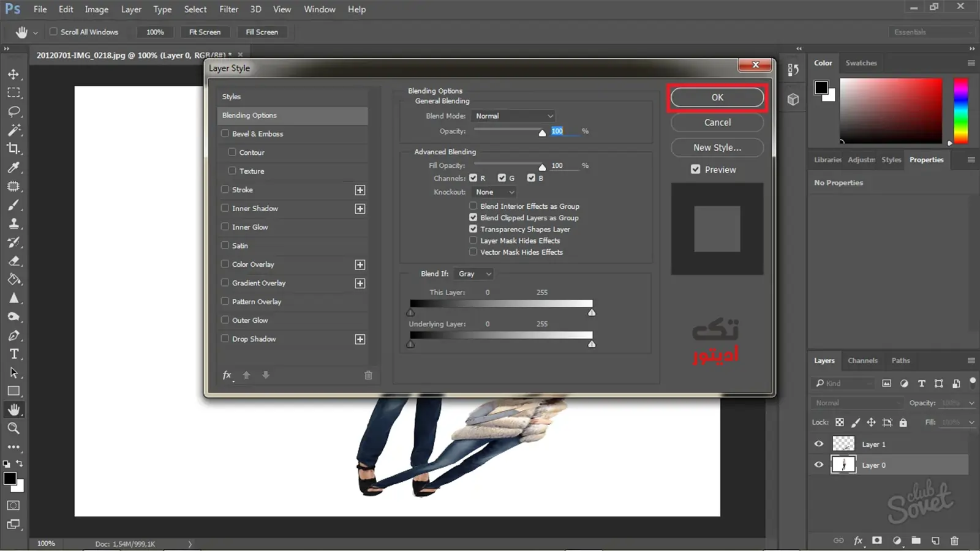
Task: Switch to the Channels tab
Action: [x=862, y=361]
